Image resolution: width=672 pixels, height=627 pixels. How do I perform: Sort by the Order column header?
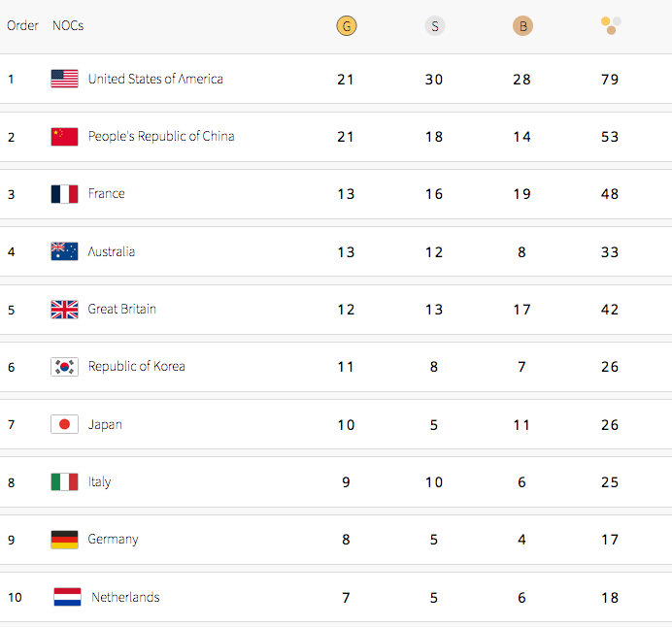22,26
